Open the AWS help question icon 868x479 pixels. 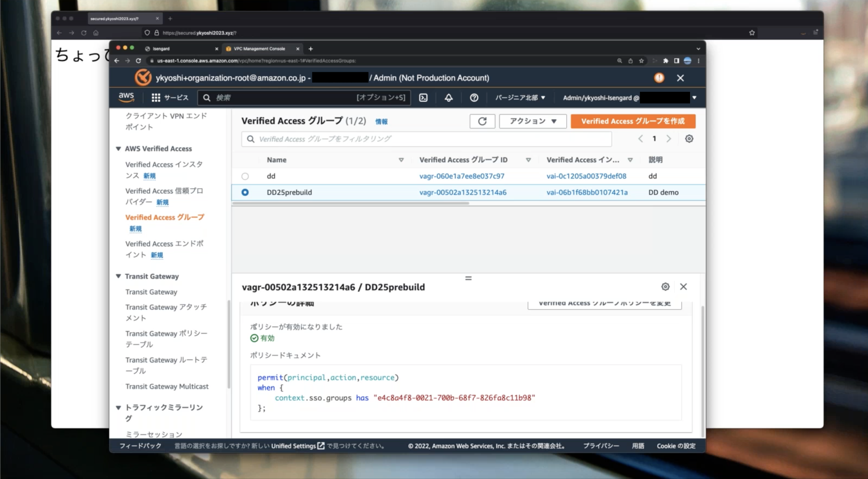click(x=474, y=98)
